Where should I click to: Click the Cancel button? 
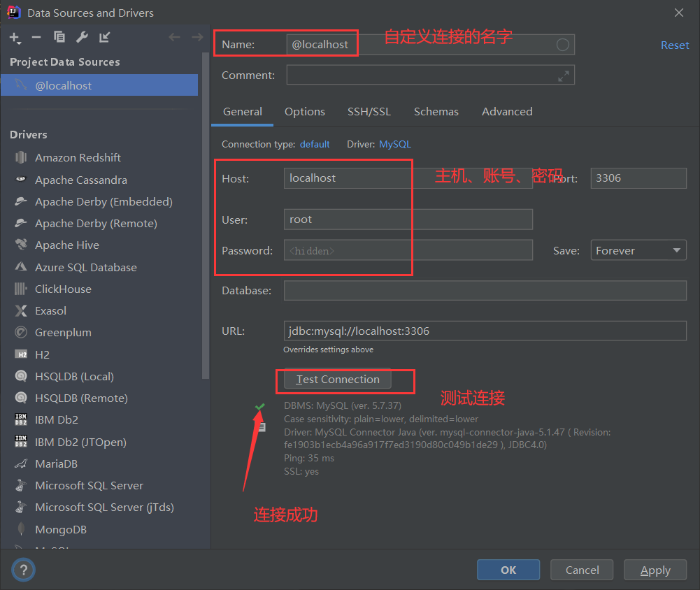click(x=582, y=570)
